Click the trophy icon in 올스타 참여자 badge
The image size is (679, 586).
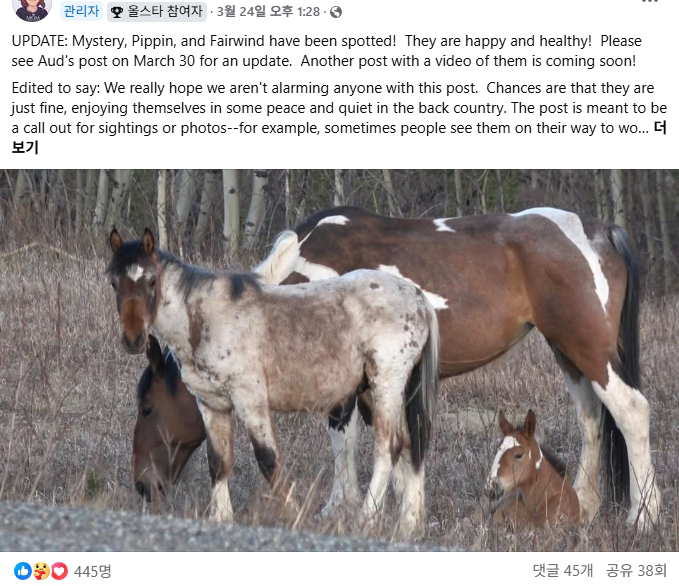pyautogui.click(x=117, y=12)
